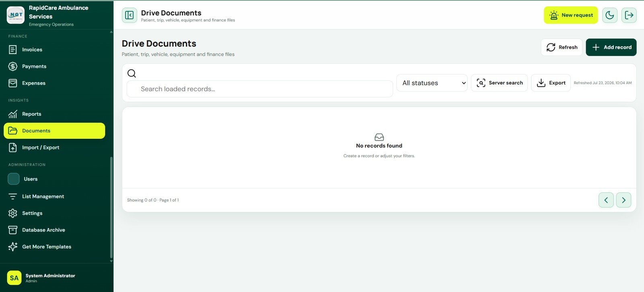
Task: Open Users menu item
Action: 54,179
